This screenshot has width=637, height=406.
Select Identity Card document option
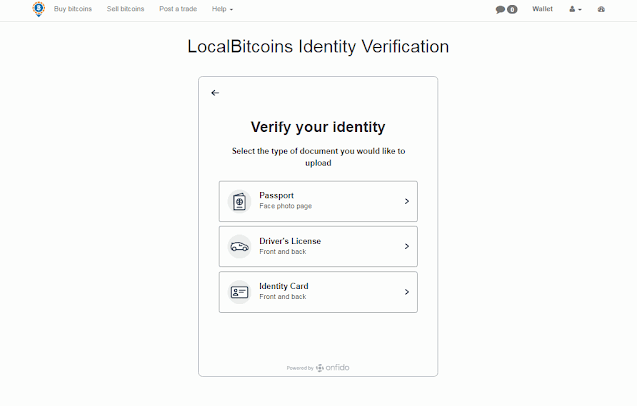click(318, 292)
